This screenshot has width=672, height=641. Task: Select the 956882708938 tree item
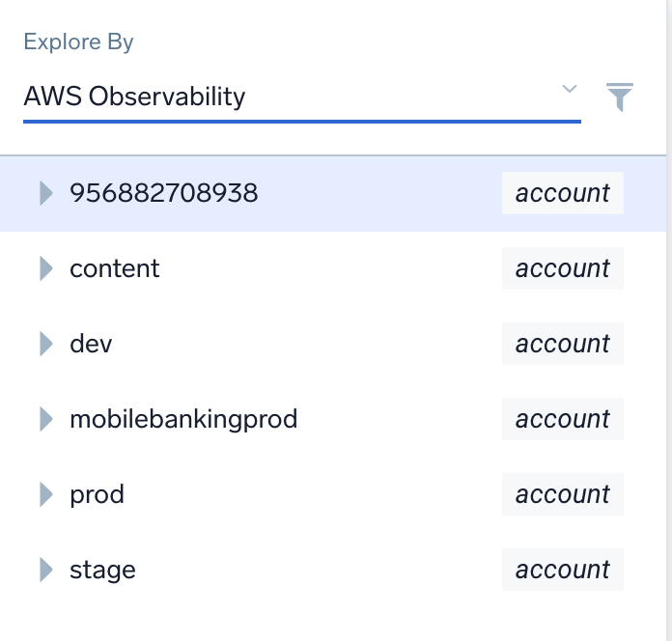[x=164, y=193]
